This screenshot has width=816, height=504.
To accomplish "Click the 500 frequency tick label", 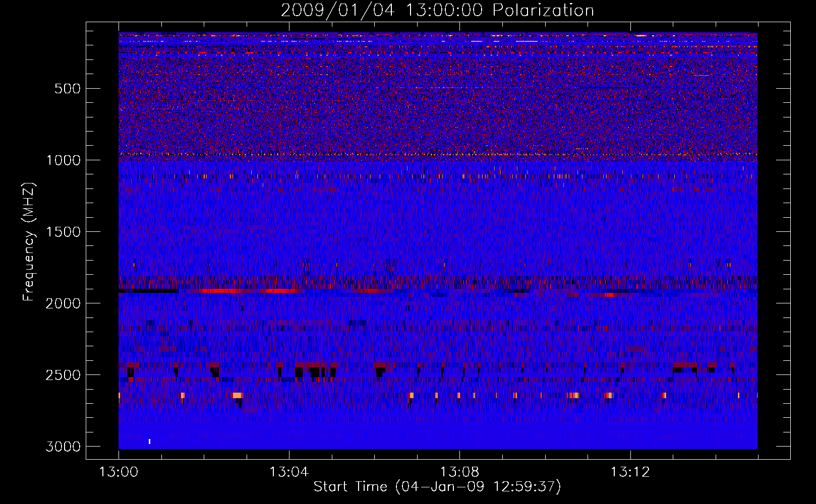I will (67, 89).
